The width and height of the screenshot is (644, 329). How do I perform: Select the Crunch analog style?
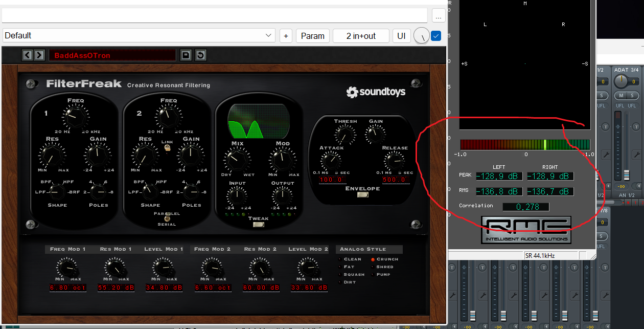[x=386, y=259]
